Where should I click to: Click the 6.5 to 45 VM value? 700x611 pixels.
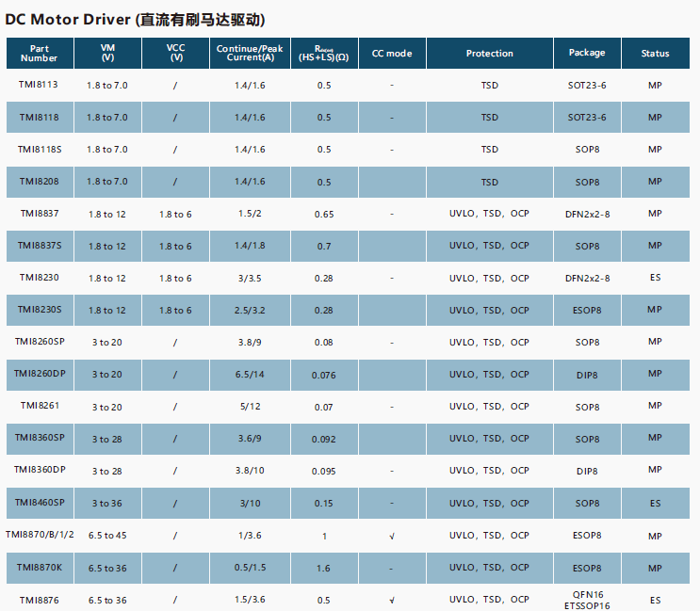pyautogui.click(x=107, y=535)
